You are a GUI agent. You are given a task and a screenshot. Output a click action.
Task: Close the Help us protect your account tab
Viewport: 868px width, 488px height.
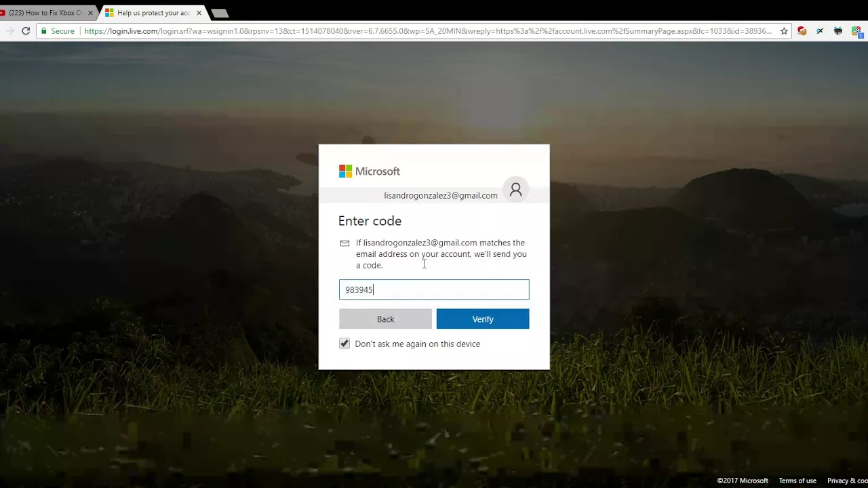click(x=199, y=13)
